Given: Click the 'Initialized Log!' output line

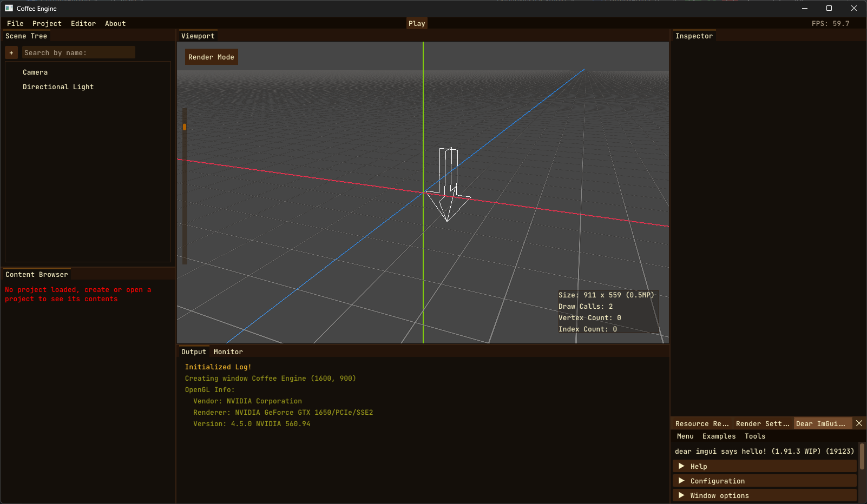Looking at the screenshot, I should pyautogui.click(x=218, y=367).
